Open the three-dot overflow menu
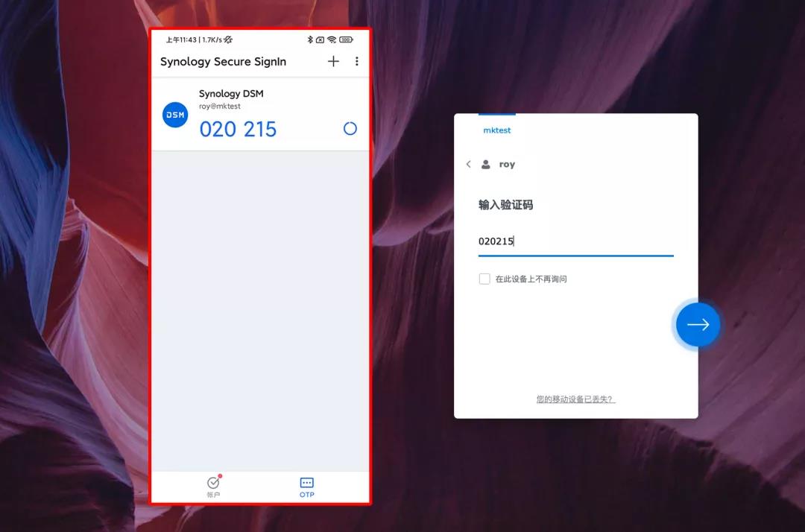 point(356,62)
